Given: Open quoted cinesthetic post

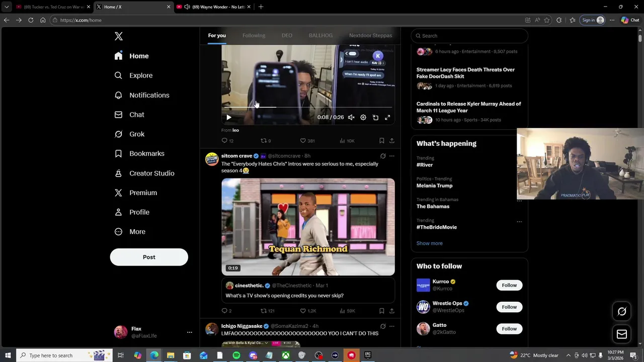Looking at the screenshot, I should coord(308,291).
